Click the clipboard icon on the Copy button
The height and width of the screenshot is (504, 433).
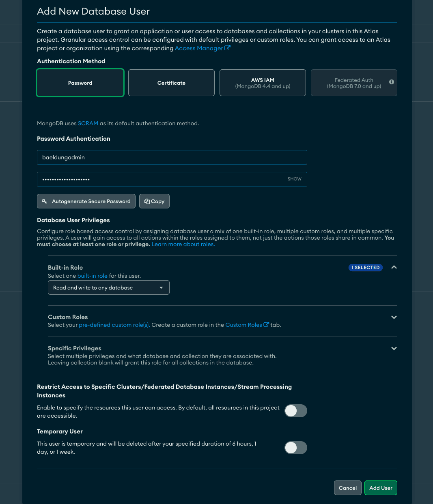147,201
